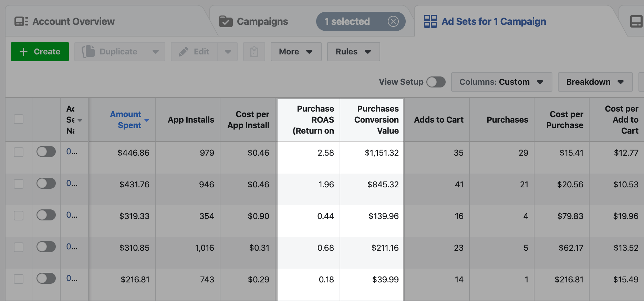Open ad set name link in $431.76 row
This screenshot has width=644, height=301.
click(72, 183)
